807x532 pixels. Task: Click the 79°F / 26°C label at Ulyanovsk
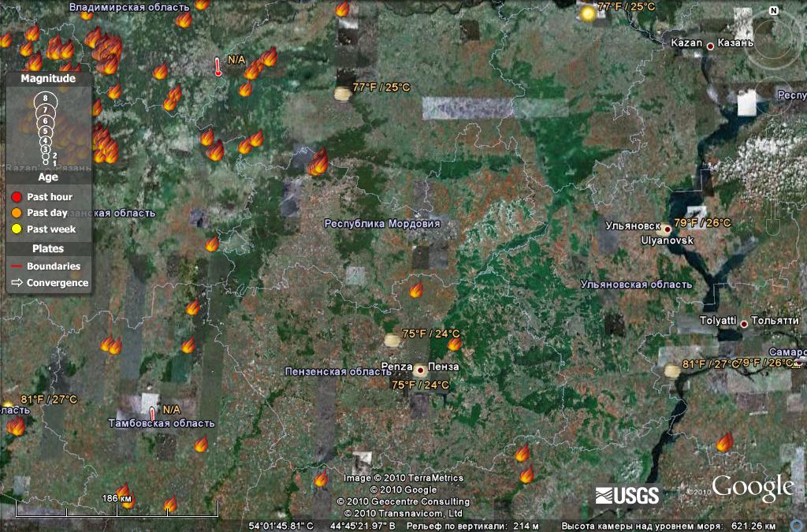coord(702,223)
